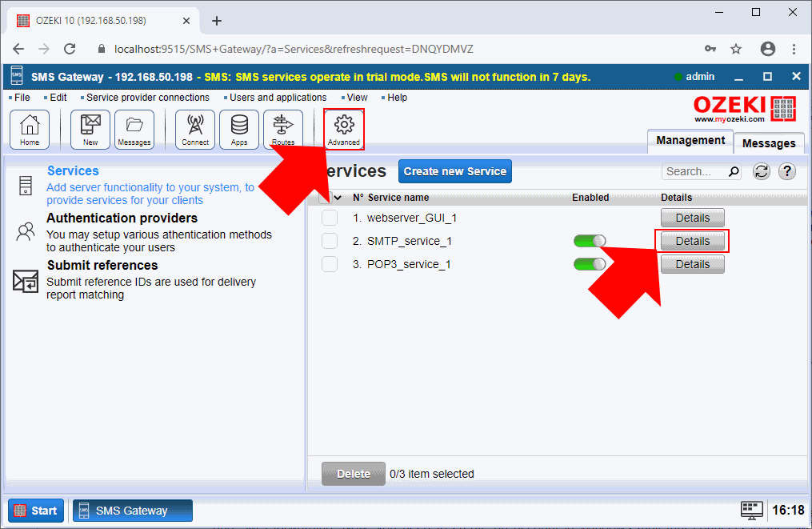Viewport: 812px width, 529px height.
Task: Click the Delete button
Action: point(354,474)
